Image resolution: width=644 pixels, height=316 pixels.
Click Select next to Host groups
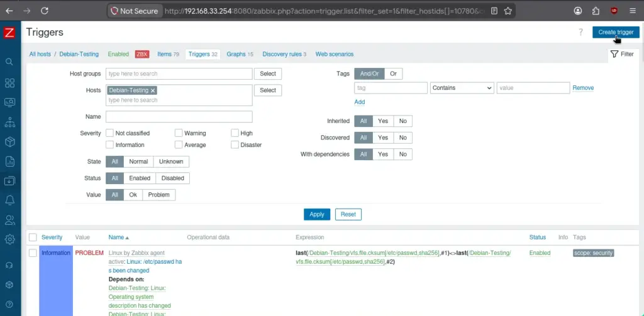pos(268,74)
